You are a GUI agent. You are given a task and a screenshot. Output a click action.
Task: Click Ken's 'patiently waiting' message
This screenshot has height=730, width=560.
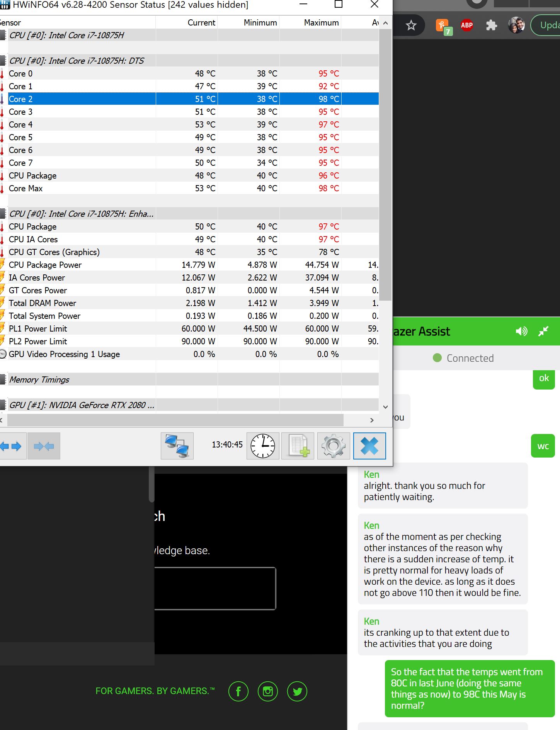pos(443,486)
